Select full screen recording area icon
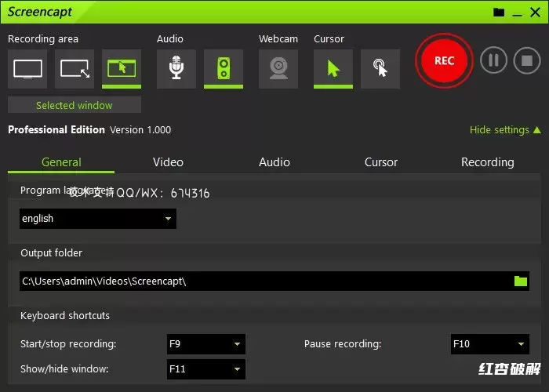 pyautogui.click(x=27, y=69)
